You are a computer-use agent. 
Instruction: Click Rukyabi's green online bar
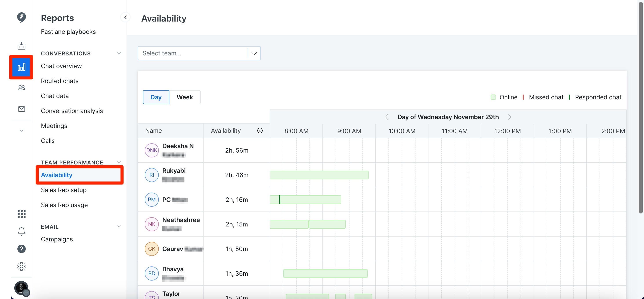(x=319, y=175)
